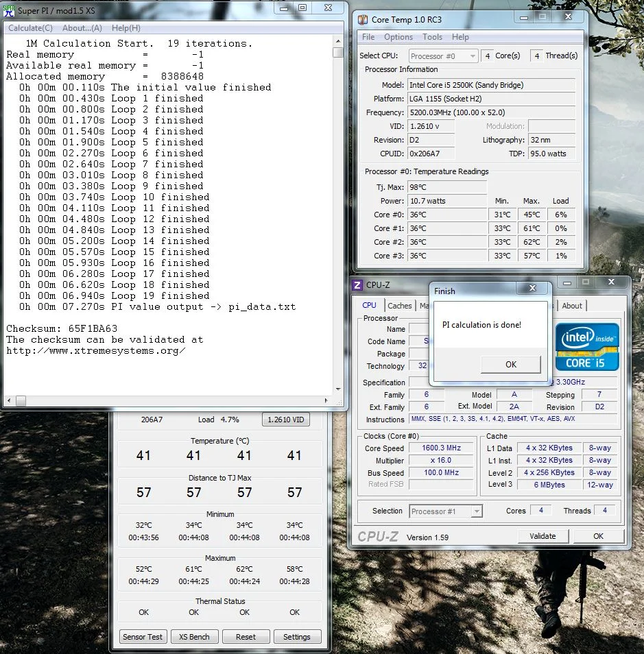Click the Platform field LGA 1155
Screen dimensions: 644x654
click(491, 99)
